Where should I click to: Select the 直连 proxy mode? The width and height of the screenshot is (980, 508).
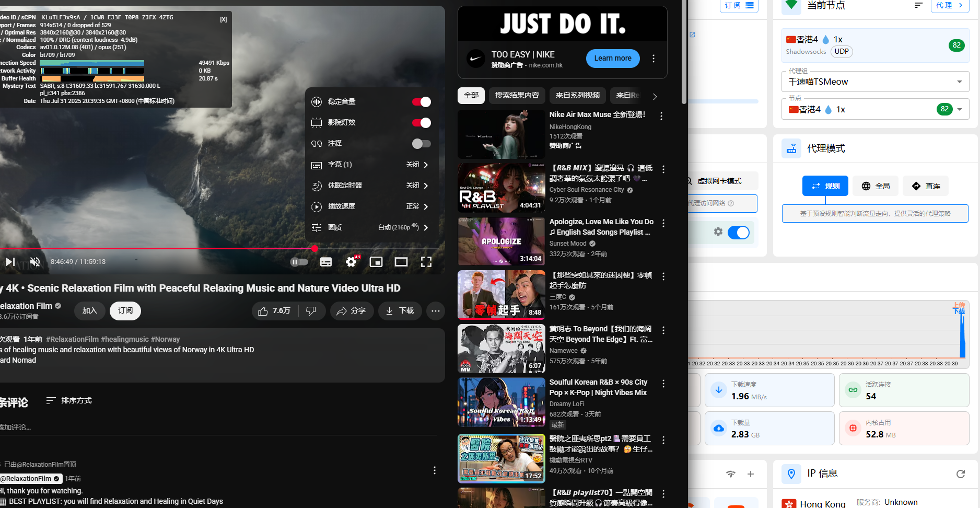[x=926, y=186]
